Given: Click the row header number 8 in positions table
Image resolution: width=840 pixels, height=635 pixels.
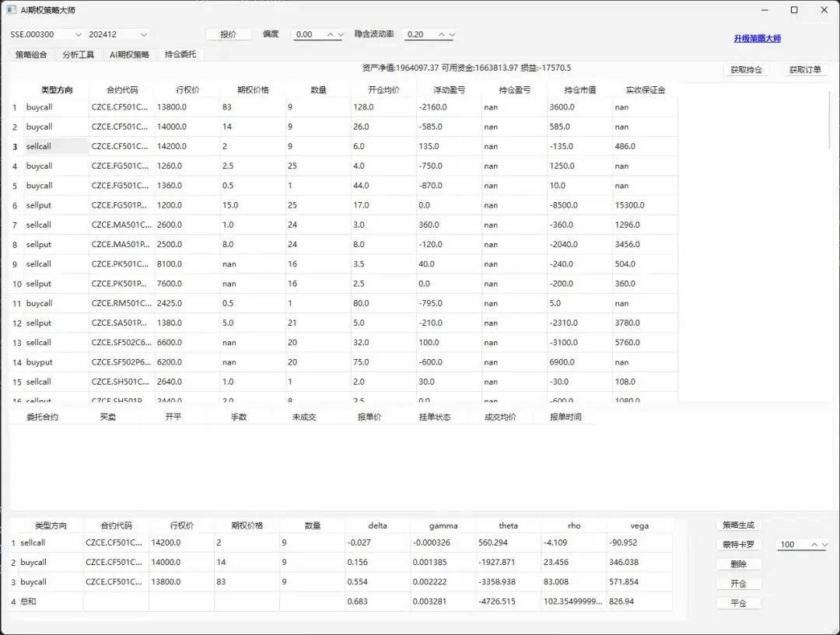Looking at the screenshot, I should (x=15, y=245).
